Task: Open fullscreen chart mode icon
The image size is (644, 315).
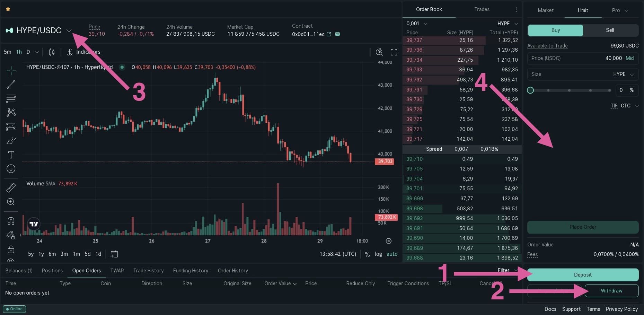Action: click(394, 52)
